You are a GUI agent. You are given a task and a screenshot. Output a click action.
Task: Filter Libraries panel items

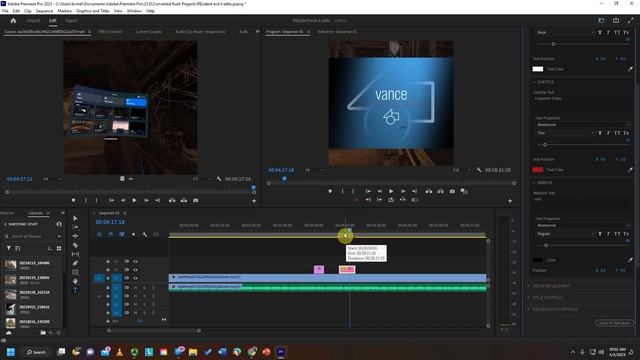pos(9,248)
